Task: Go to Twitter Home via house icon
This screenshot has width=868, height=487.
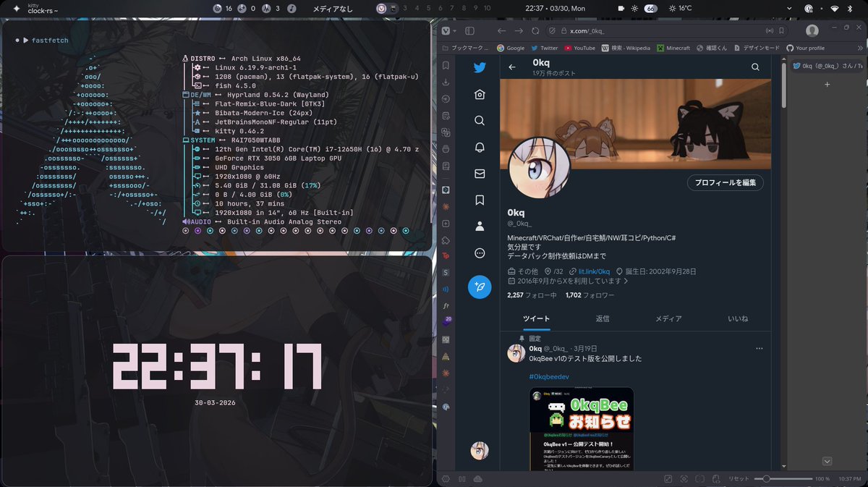Action: coord(479,94)
